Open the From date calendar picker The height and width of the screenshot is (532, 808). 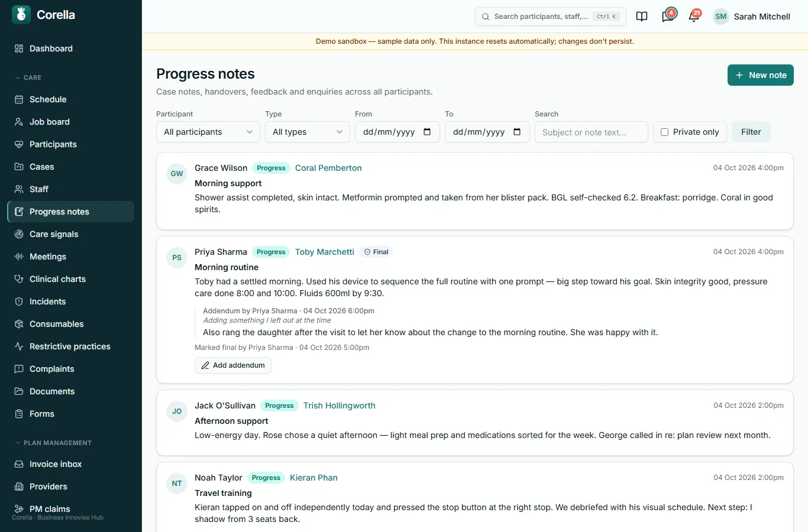click(427, 132)
